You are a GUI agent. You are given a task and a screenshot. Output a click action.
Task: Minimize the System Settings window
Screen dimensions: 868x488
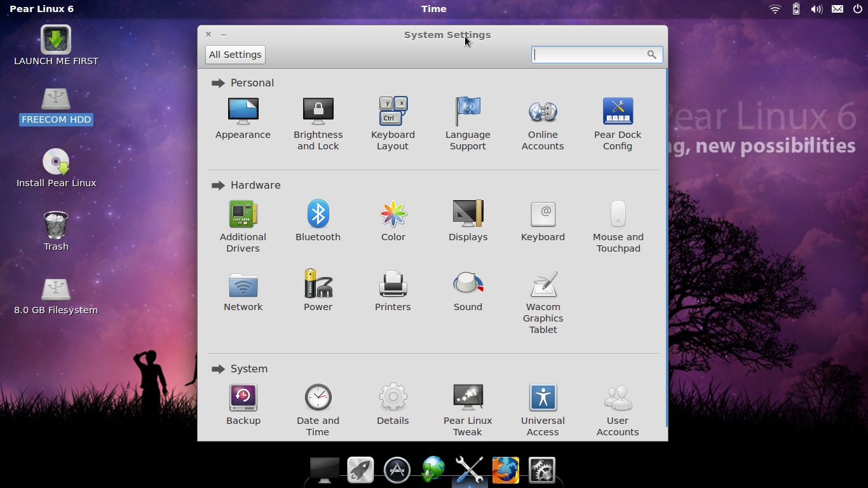tap(224, 34)
